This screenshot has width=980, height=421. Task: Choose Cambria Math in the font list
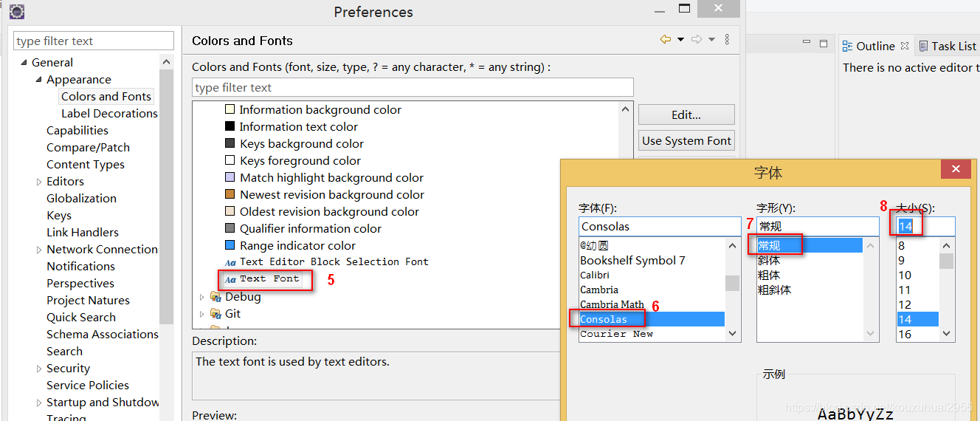click(612, 304)
